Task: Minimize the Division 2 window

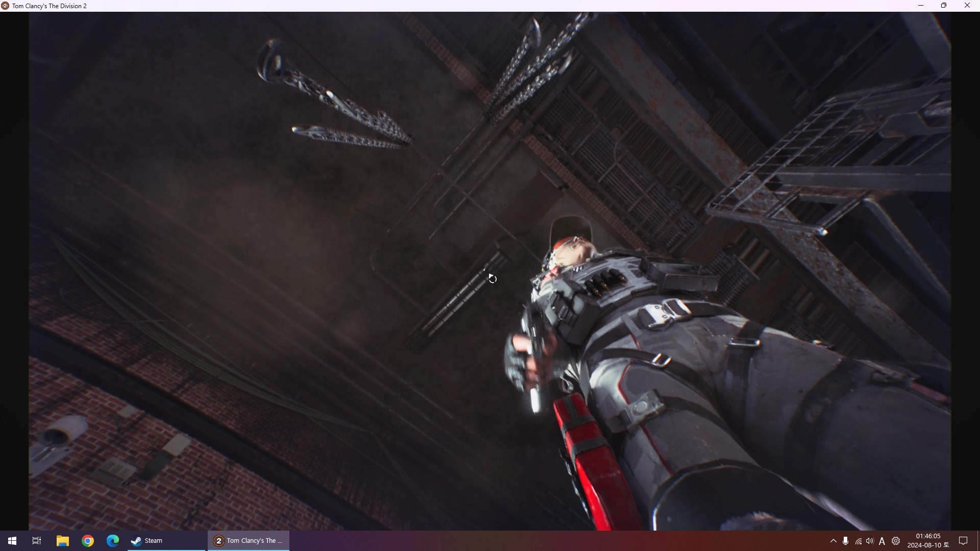Action: (x=921, y=6)
